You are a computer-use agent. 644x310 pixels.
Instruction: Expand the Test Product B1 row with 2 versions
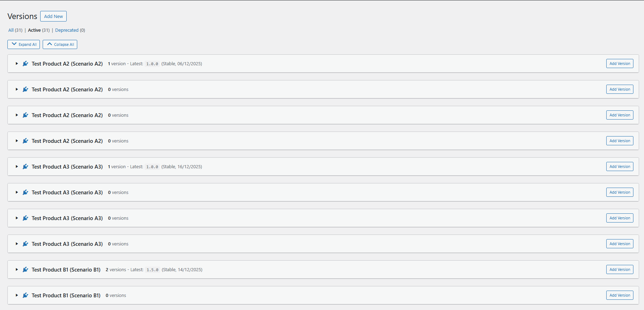click(17, 269)
